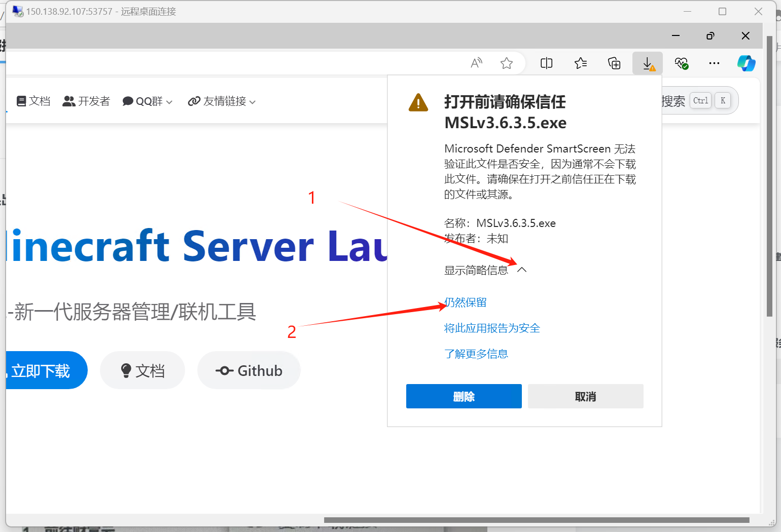Click the blue 删除 button

coord(464,396)
